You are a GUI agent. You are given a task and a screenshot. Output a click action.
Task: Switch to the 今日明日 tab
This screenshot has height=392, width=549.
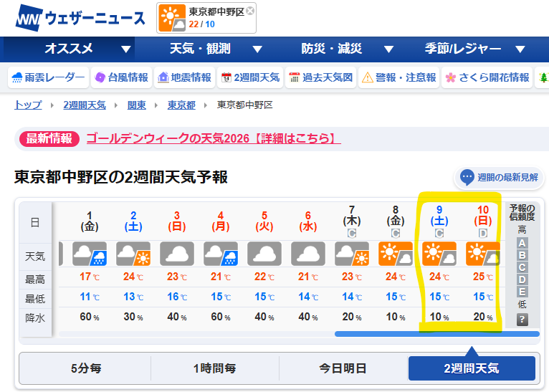click(x=343, y=368)
